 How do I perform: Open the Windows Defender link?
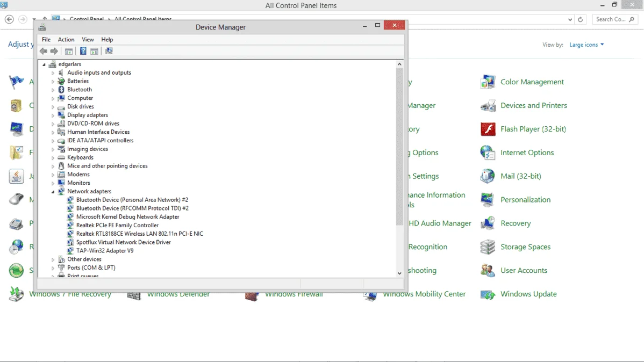[178, 294]
